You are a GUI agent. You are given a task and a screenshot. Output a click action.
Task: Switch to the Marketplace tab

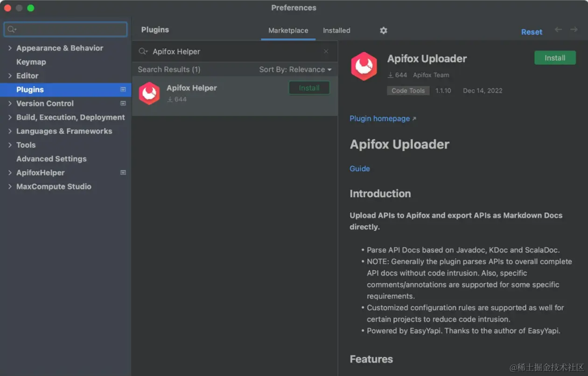pyautogui.click(x=288, y=30)
